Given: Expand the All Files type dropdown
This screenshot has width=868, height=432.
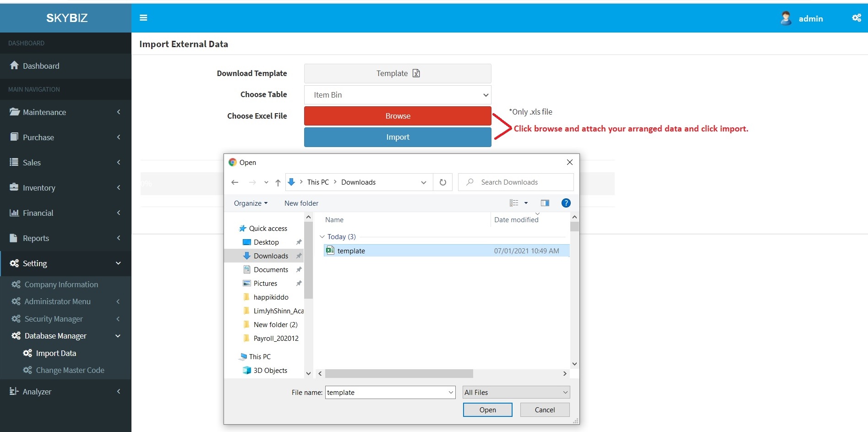Looking at the screenshot, I should click(x=516, y=393).
